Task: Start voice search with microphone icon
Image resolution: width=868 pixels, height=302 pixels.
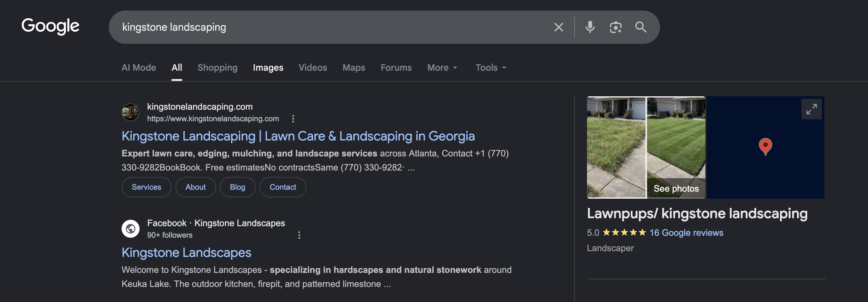Action: [x=590, y=27]
